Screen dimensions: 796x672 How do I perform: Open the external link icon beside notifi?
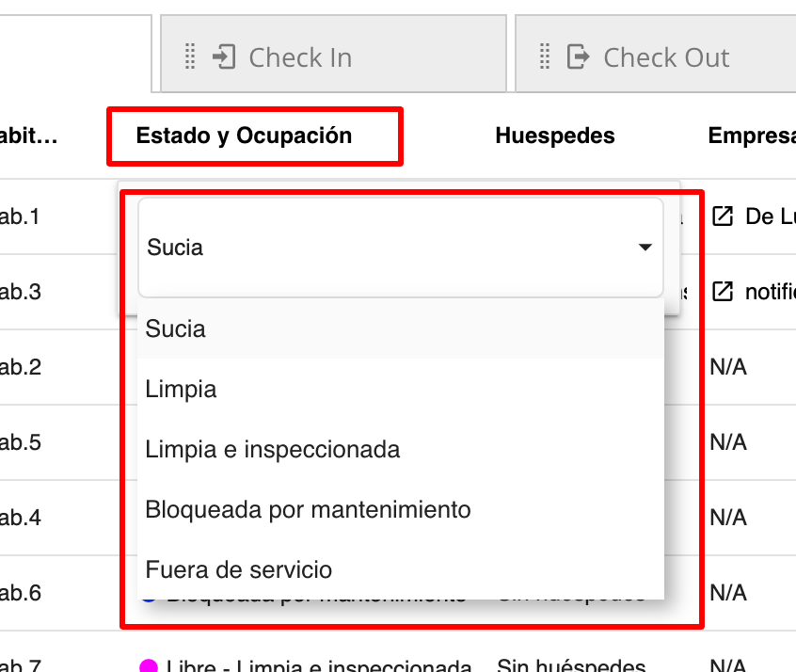(x=721, y=292)
